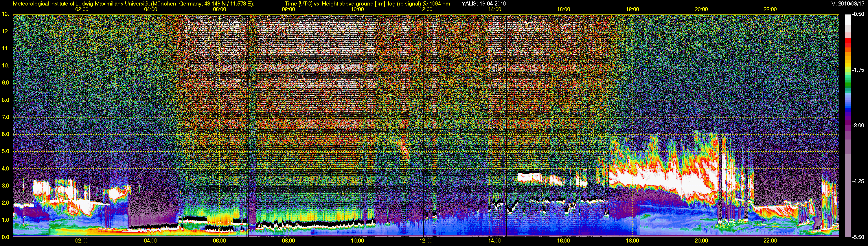Click the 08:00 label on bottom time axis
The height and width of the screenshot is (246, 868).
click(288, 241)
